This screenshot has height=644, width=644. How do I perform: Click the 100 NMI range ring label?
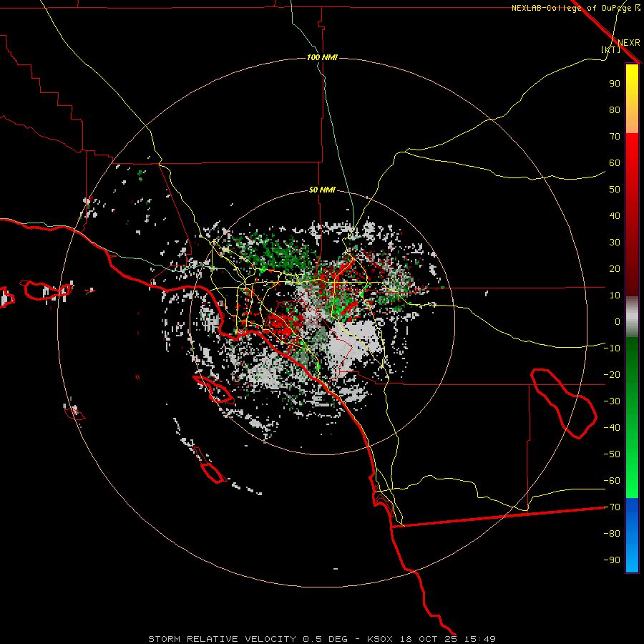[322, 57]
